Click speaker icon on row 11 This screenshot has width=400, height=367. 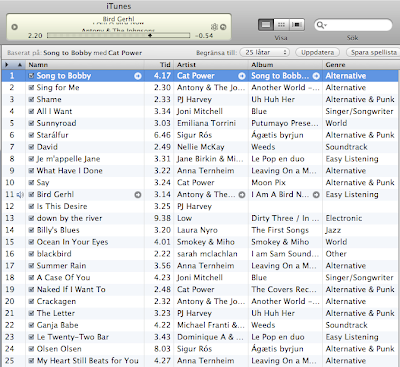coord(20,195)
